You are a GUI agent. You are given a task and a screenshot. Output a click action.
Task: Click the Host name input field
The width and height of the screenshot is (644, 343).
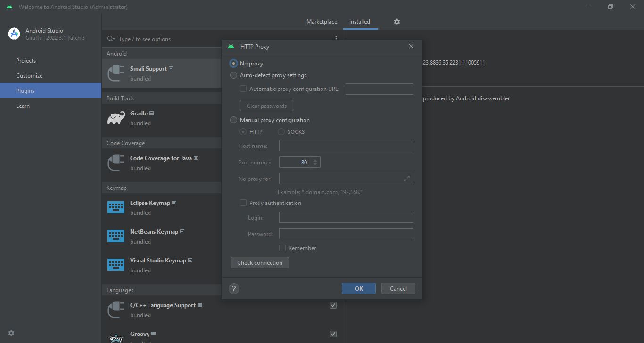point(346,146)
